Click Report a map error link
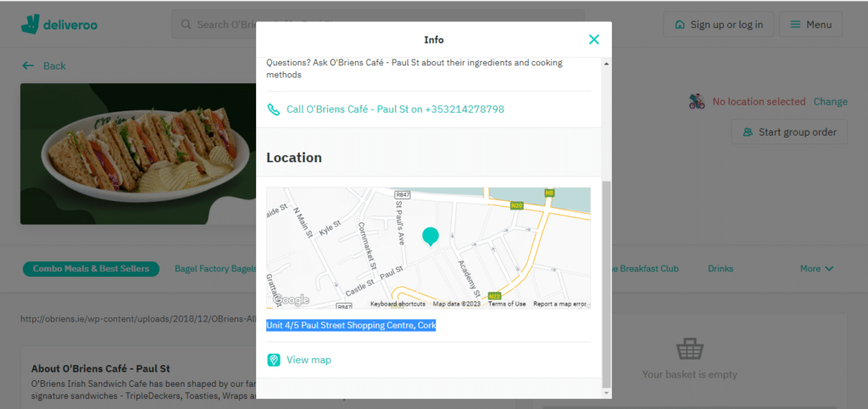The height and width of the screenshot is (409, 868). 559,304
